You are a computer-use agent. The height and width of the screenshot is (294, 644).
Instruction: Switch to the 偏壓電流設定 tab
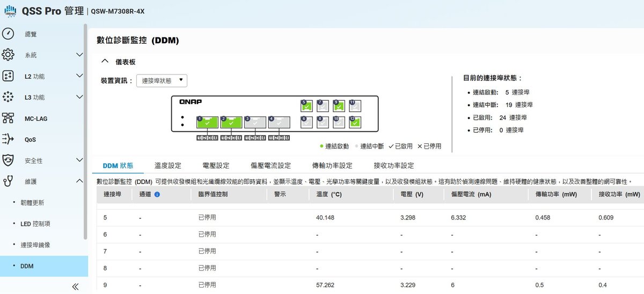tap(270, 165)
